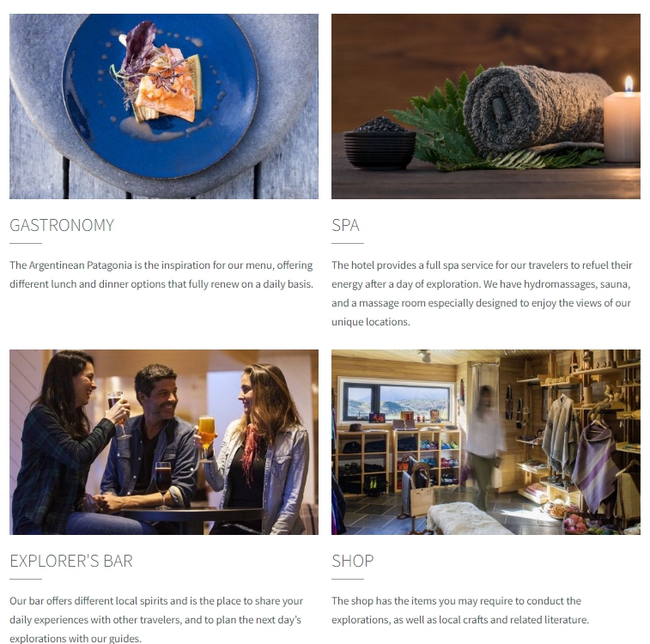The width and height of the screenshot is (650, 644).
Task: Click the Spa description about hydromassages and sauna
Action: (x=482, y=294)
